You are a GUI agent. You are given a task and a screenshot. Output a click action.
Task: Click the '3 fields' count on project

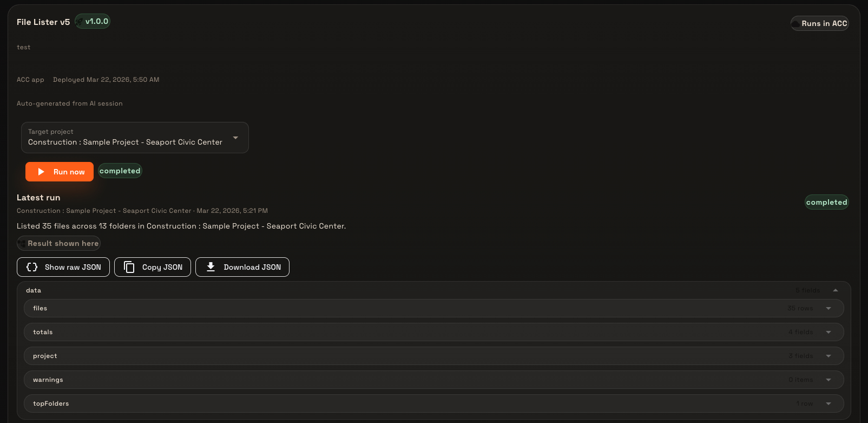801,356
